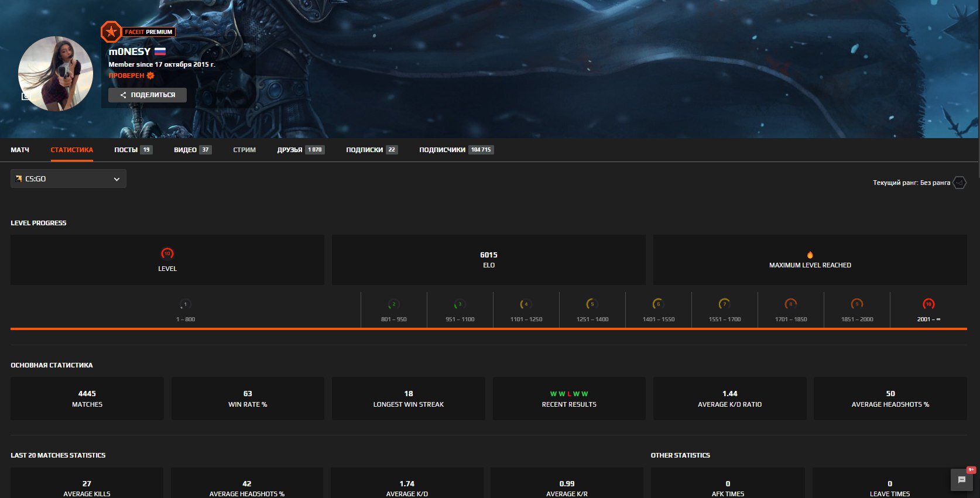Viewport: 980px width, 498px height.
Task: Go to the ДРУЗЬЯ tab
Action: click(290, 150)
